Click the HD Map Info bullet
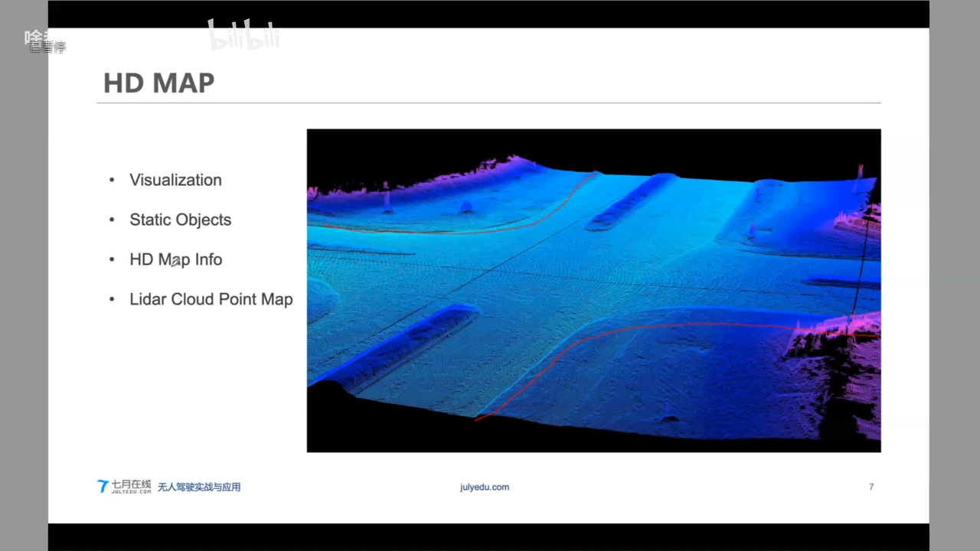This screenshot has width=980, height=551. click(x=175, y=259)
